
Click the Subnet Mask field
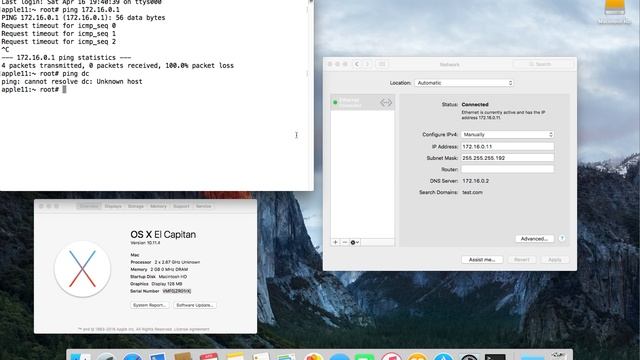click(507, 158)
